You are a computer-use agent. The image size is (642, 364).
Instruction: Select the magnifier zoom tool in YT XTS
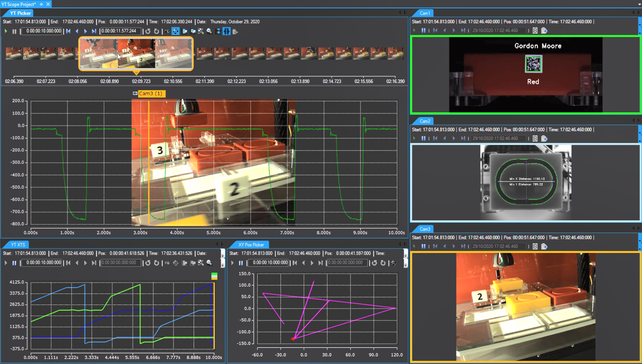(x=209, y=263)
